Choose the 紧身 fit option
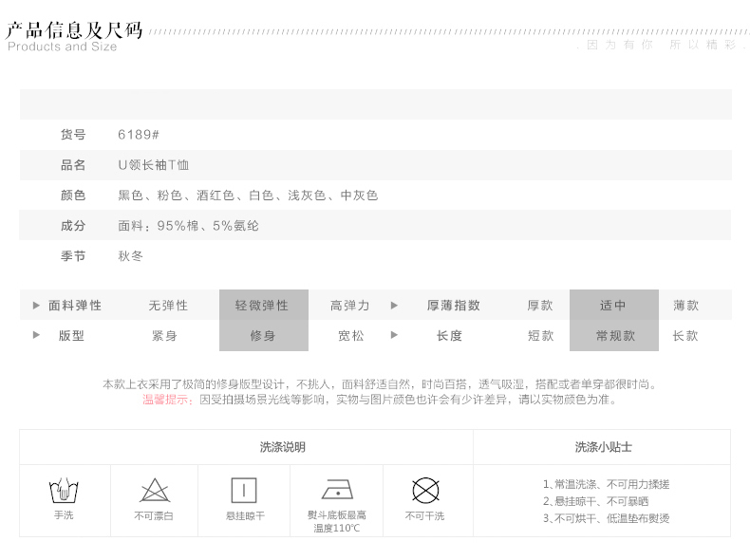The height and width of the screenshot is (560, 750). 164,336
